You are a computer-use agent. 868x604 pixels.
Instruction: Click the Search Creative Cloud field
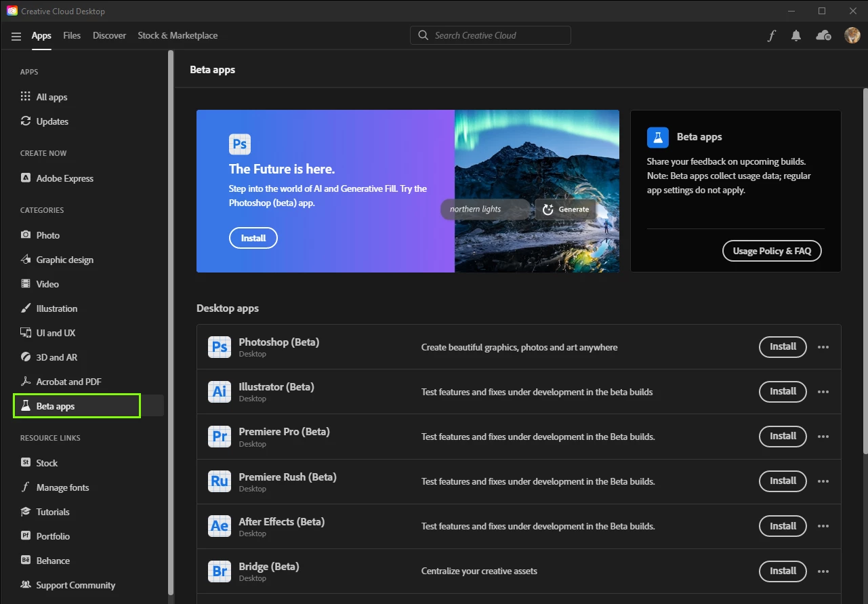(x=491, y=35)
